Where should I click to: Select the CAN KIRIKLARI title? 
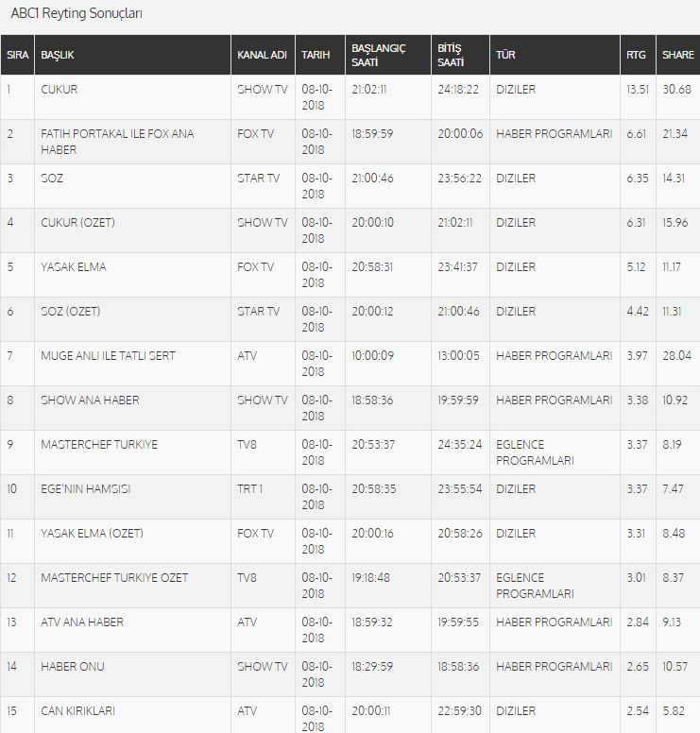click(77, 711)
